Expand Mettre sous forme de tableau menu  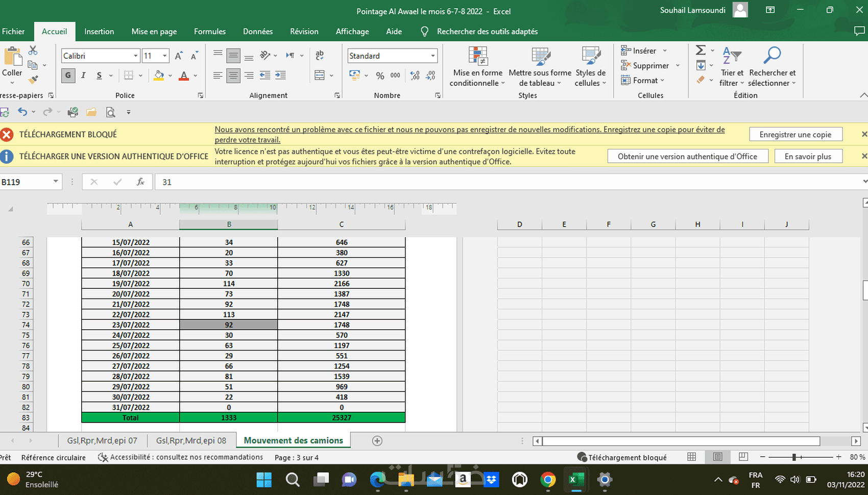pos(540,67)
